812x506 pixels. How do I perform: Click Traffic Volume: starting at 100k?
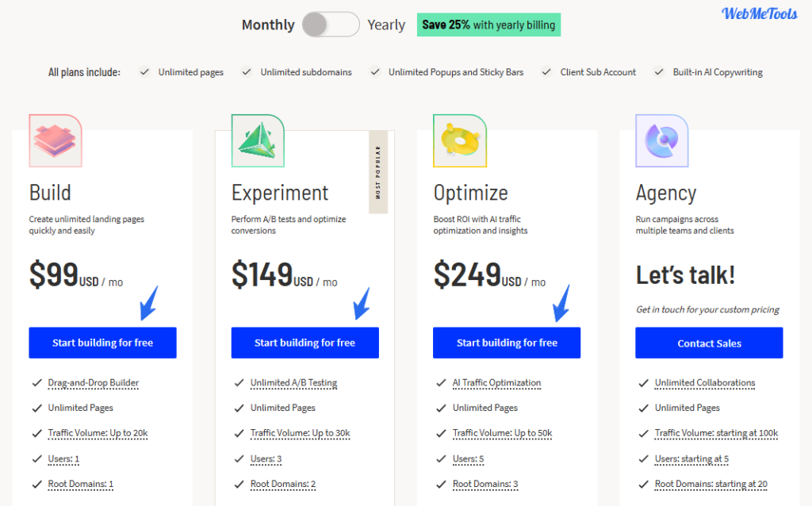pyautogui.click(x=716, y=433)
